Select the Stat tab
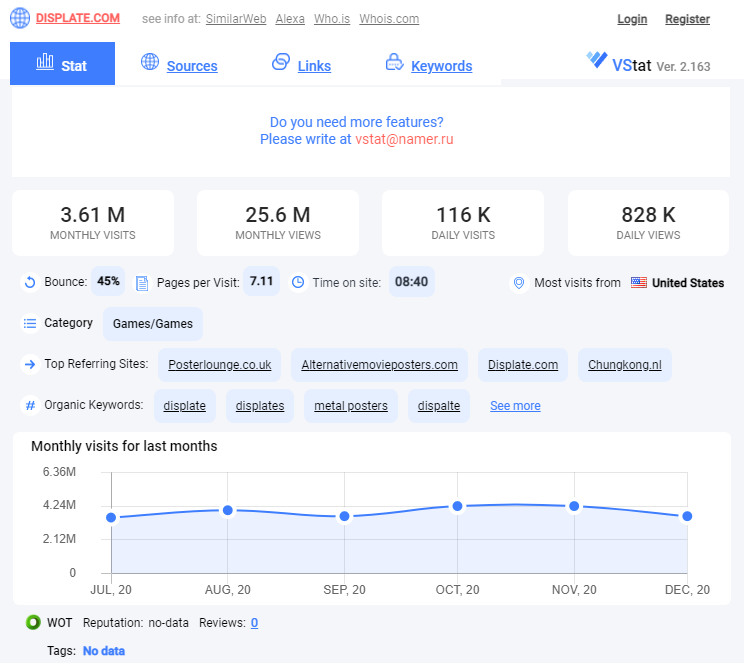The width and height of the screenshot is (744, 664). click(x=62, y=64)
